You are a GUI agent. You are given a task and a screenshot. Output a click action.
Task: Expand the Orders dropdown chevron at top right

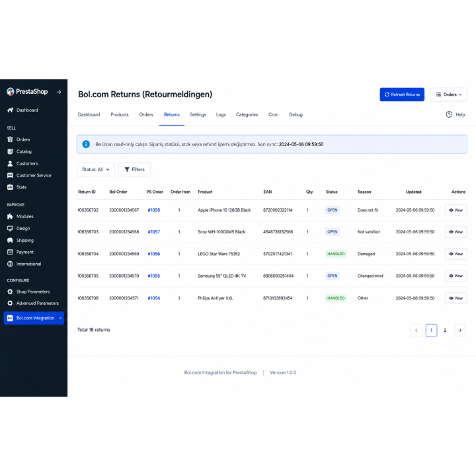pos(460,95)
